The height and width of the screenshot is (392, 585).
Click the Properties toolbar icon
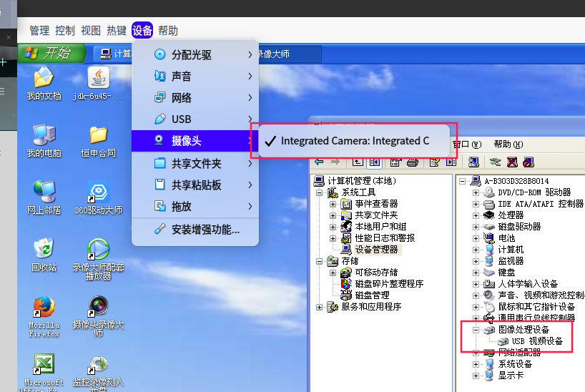click(x=395, y=162)
